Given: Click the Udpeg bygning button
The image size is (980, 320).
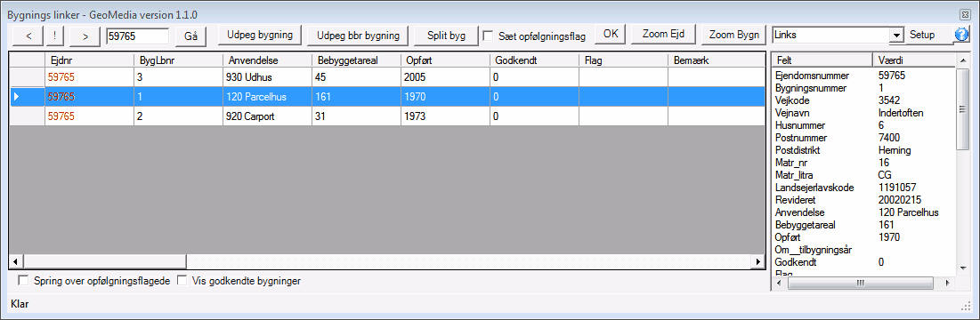Looking at the screenshot, I should [260, 35].
